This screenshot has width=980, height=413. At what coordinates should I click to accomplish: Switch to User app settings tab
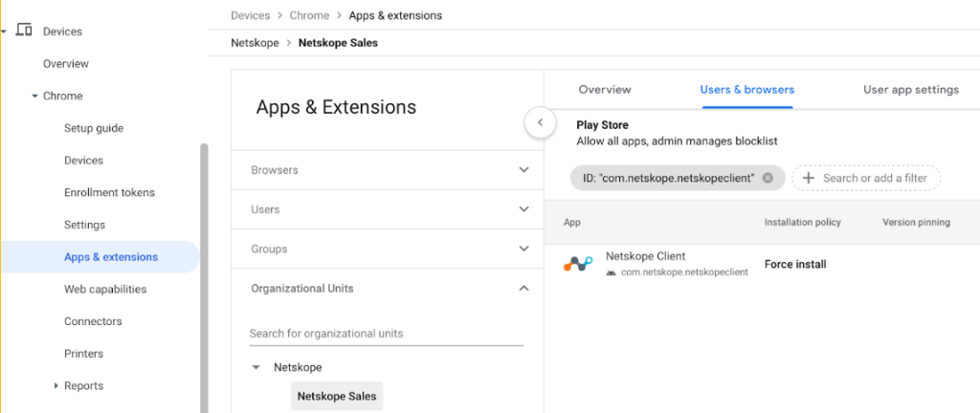point(911,90)
